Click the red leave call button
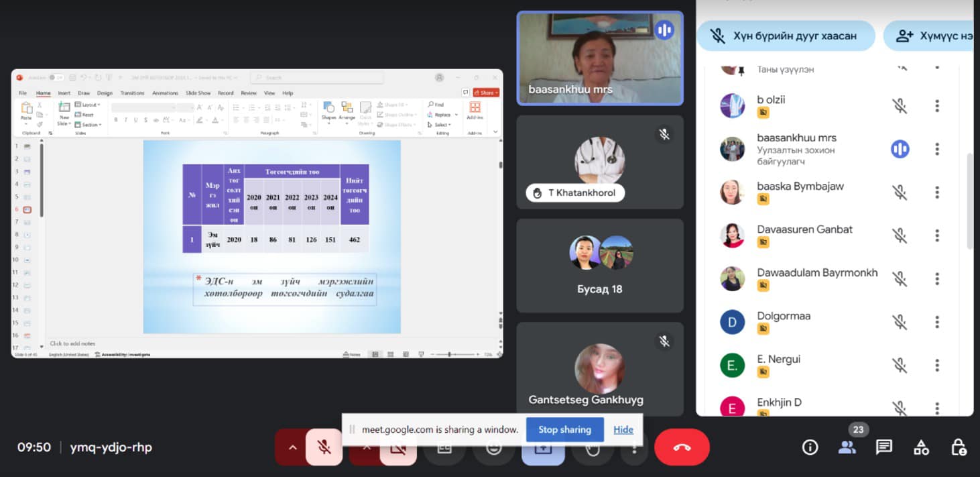Viewport: 980px width, 477px height. point(682,447)
